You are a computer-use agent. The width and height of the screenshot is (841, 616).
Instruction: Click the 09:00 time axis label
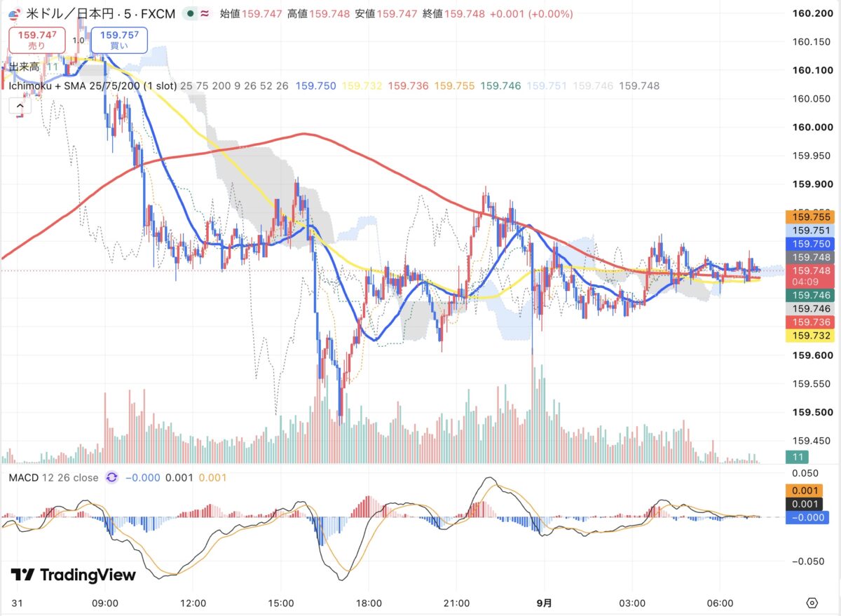pos(105,603)
